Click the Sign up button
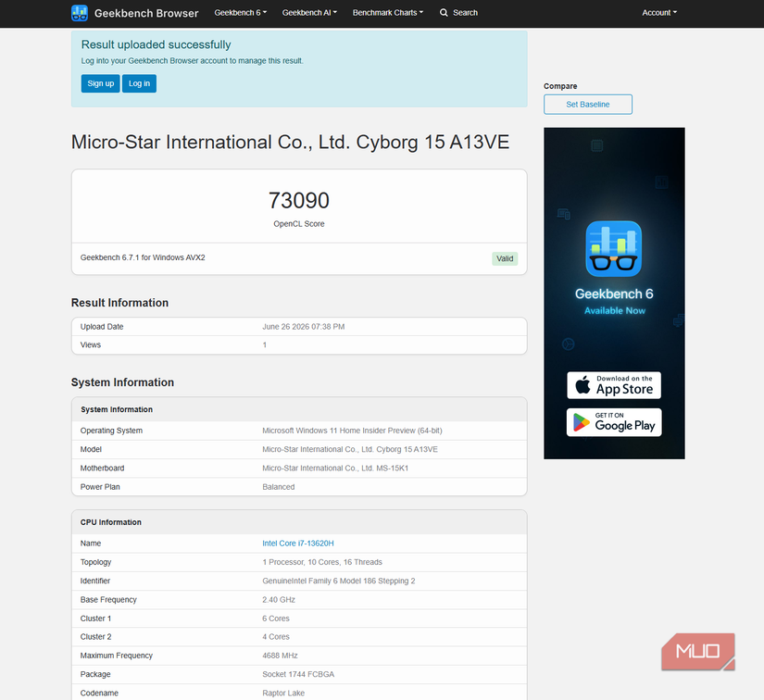This screenshot has height=700, width=764. (x=100, y=83)
